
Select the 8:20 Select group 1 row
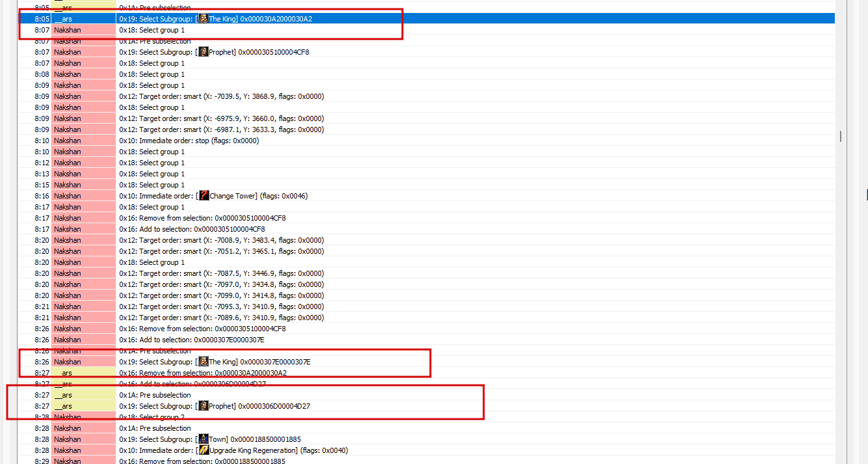[x=427, y=262]
